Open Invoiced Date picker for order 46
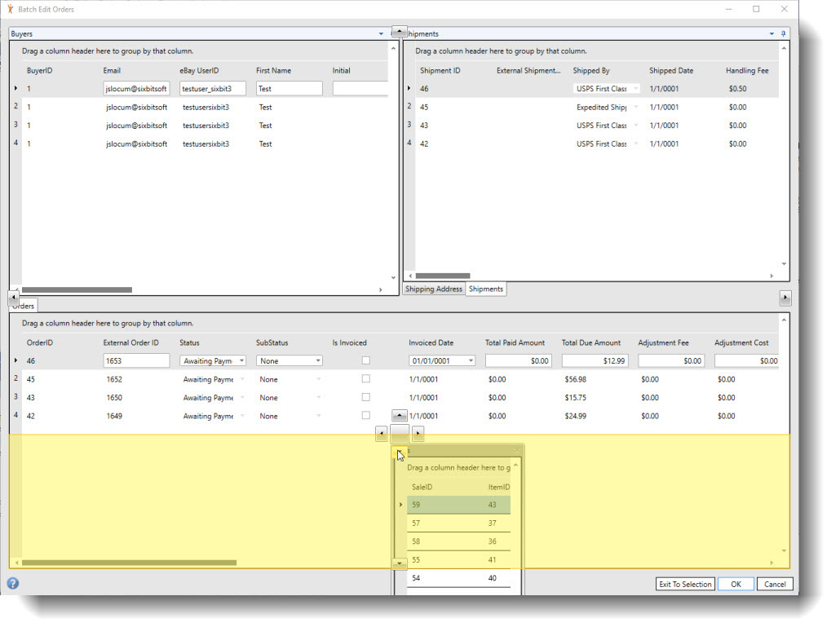Screen dimensions: 840x636 click(x=471, y=361)
